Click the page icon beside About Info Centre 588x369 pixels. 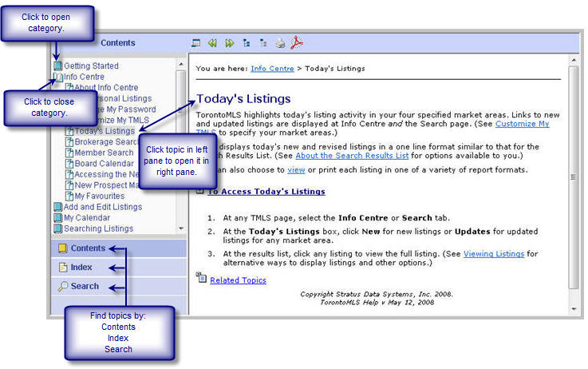[69, 88]
